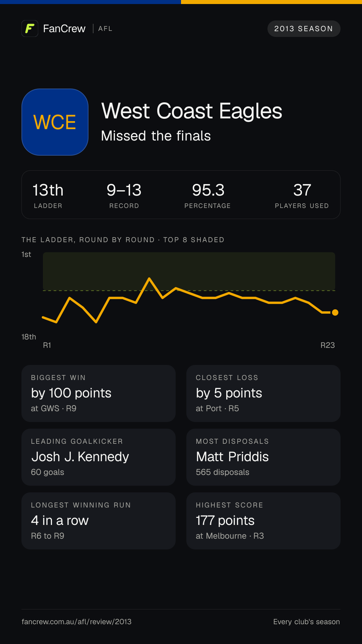Tap the WCE club badge
The image size is (362, 644).
(55, 122)
